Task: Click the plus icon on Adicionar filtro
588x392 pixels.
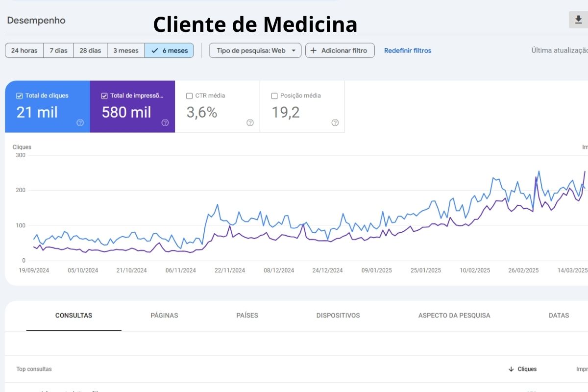Action: pyautogui.click(x=313, y=50)
